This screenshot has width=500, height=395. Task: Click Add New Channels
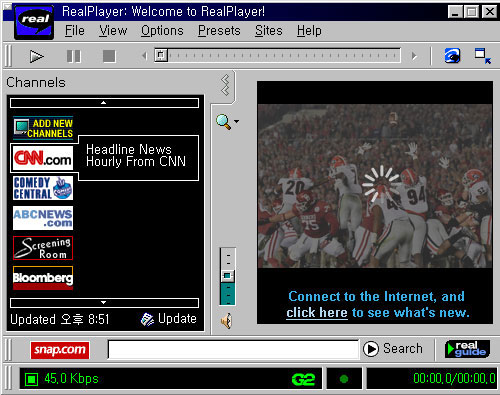pos(43,128)
